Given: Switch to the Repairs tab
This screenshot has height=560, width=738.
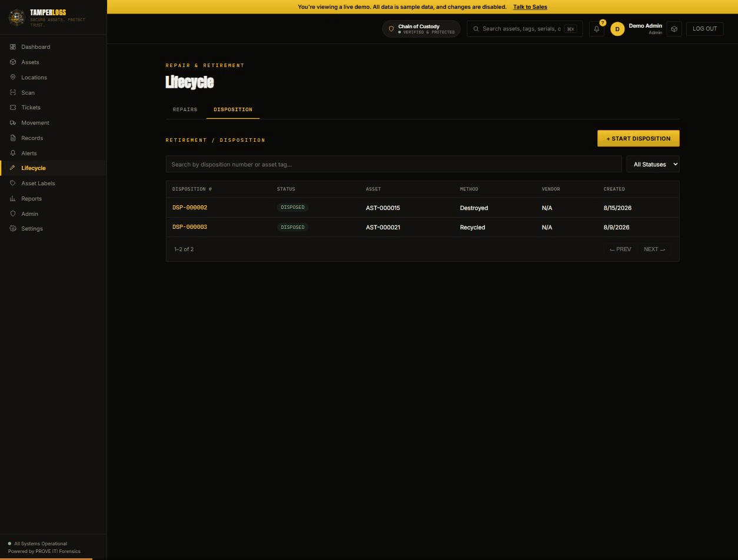Looking at the screenshot, I should tap(185, 109).
